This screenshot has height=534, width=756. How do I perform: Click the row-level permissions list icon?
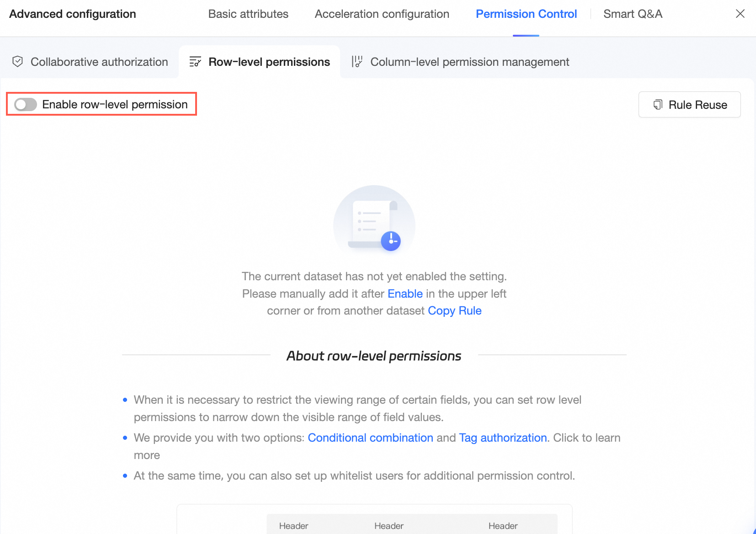(195, 62)
